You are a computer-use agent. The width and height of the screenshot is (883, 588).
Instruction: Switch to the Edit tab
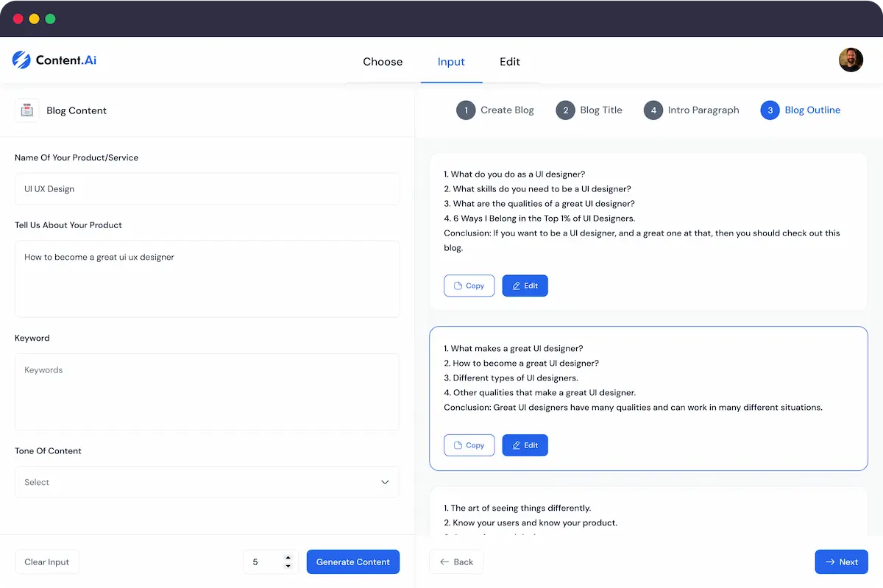(509, 62)
